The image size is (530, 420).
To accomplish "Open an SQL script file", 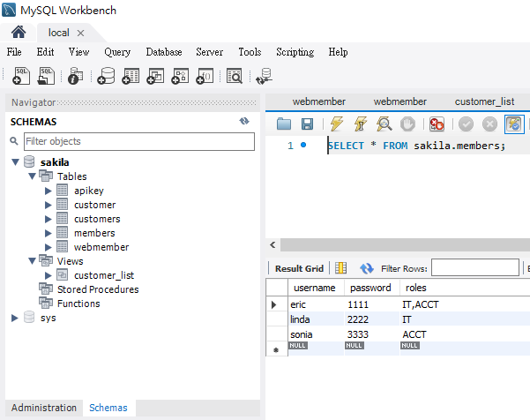I will point(46,76).
